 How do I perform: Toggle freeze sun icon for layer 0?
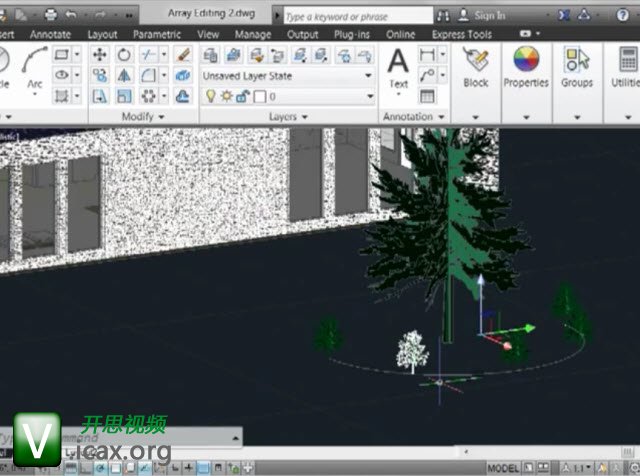(x=226, y=96)
